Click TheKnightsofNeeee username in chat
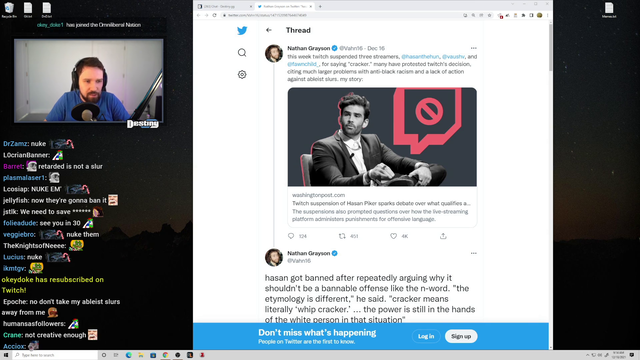Screen dimensions: 640x360 [x=34, y=246]
